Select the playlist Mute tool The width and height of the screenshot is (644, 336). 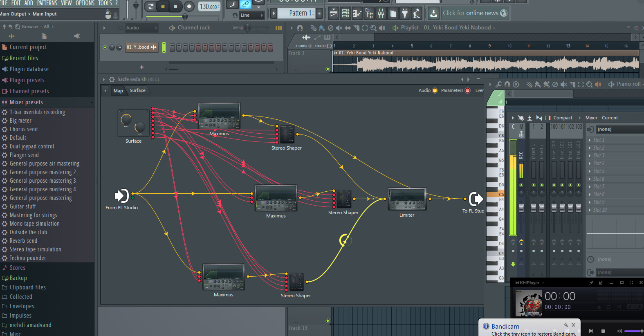tap(339, 28)
